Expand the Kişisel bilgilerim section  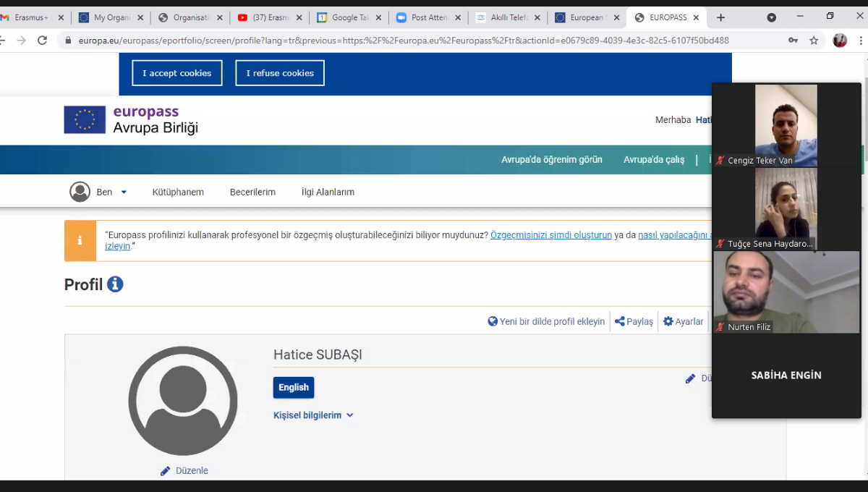point(313,415)
